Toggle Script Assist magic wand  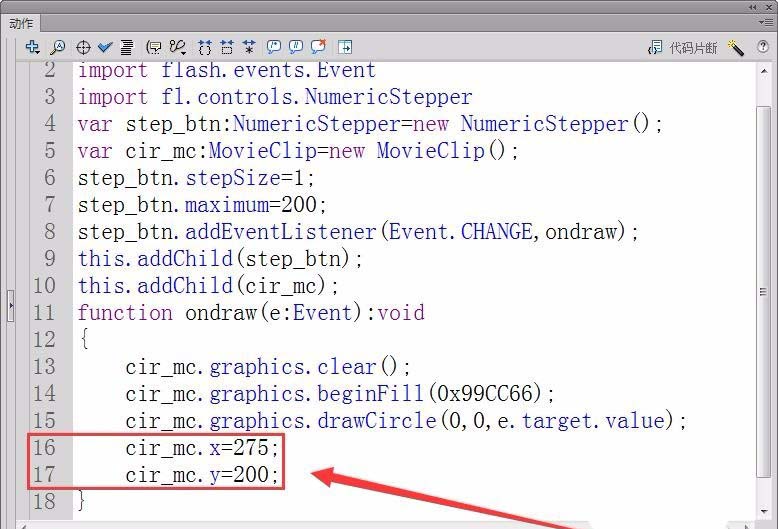736,48
